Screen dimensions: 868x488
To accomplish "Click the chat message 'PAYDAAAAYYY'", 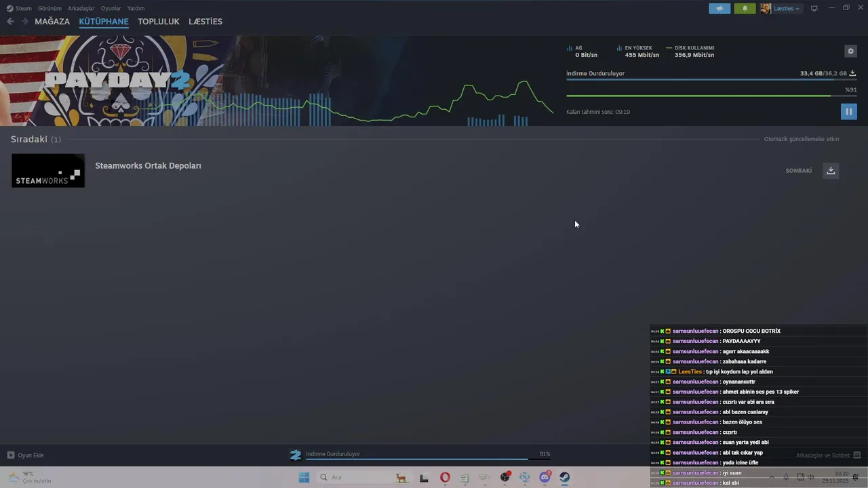I will 741,341.
